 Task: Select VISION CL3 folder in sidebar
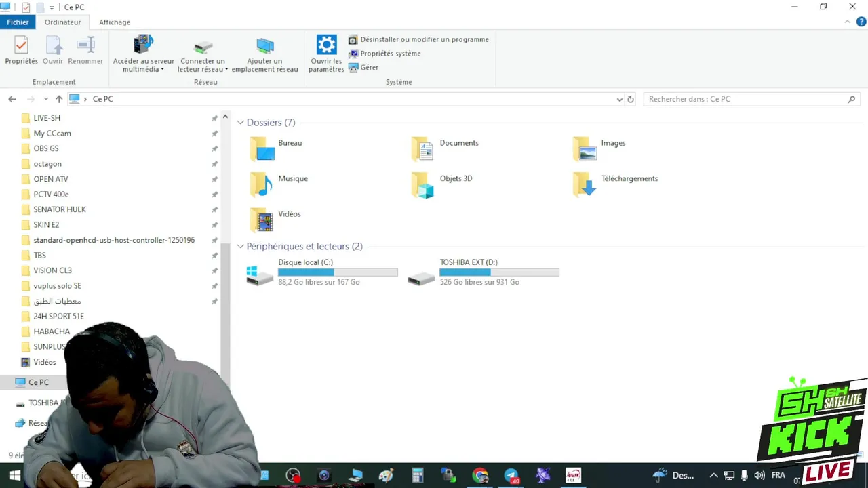(52, 270)
